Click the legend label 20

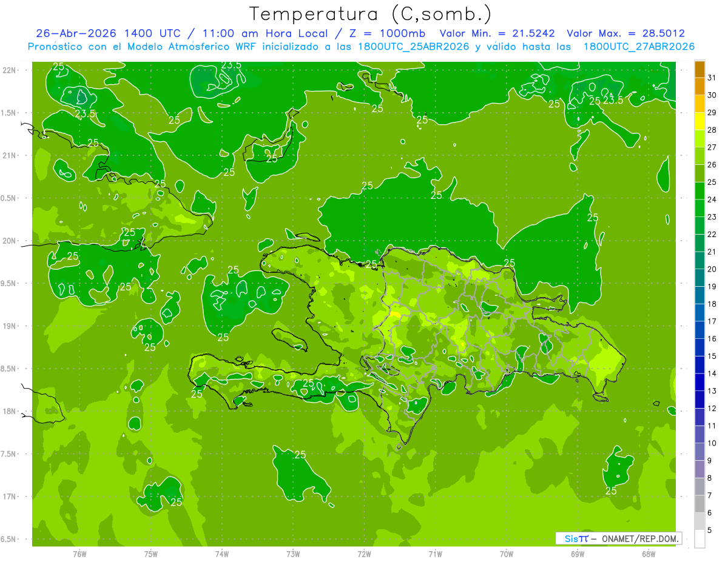(x=712, y=269)
